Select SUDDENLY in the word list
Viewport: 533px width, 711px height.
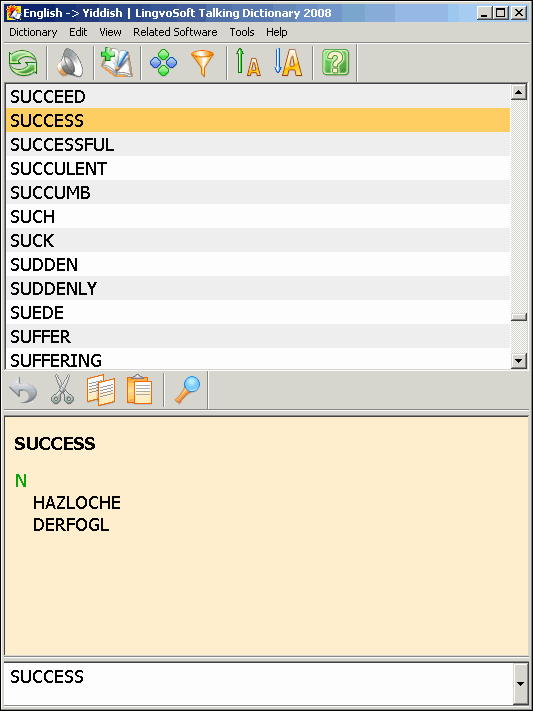point(258,288)
